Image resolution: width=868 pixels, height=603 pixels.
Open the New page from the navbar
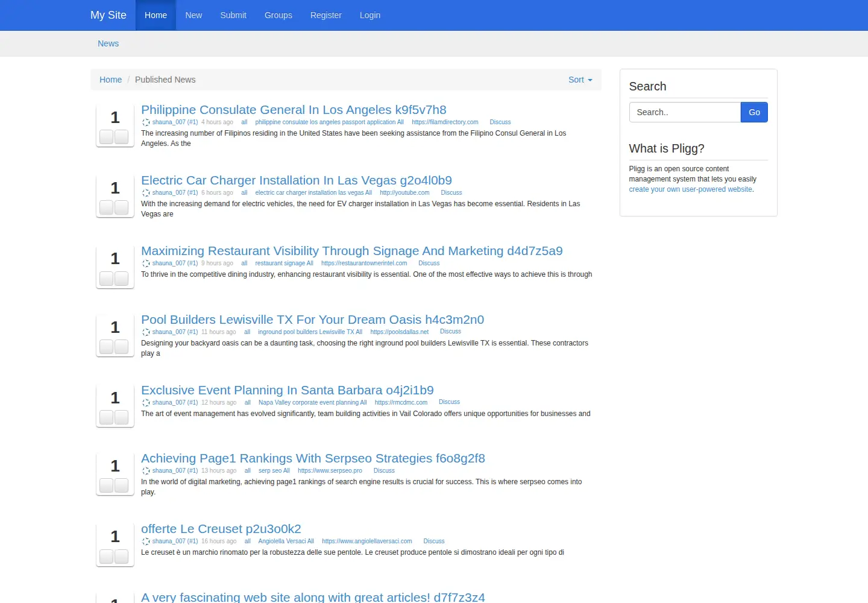193,15
